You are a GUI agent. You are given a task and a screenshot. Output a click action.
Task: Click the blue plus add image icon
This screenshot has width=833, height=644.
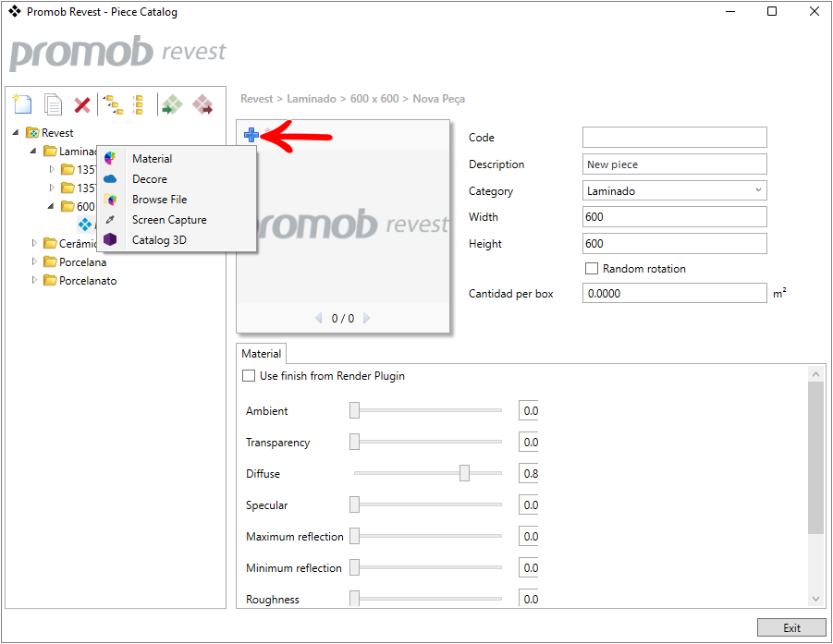pyautogui.click(x=251, y=135)
